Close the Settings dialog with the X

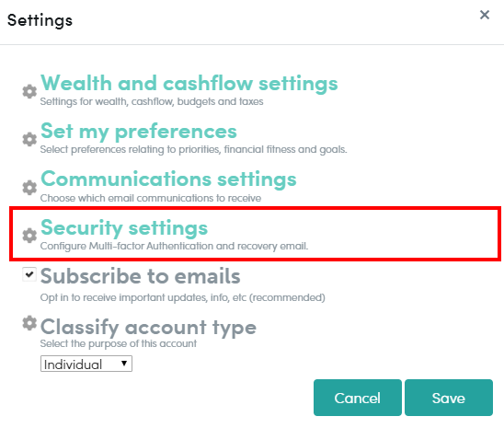click(485, 15)
